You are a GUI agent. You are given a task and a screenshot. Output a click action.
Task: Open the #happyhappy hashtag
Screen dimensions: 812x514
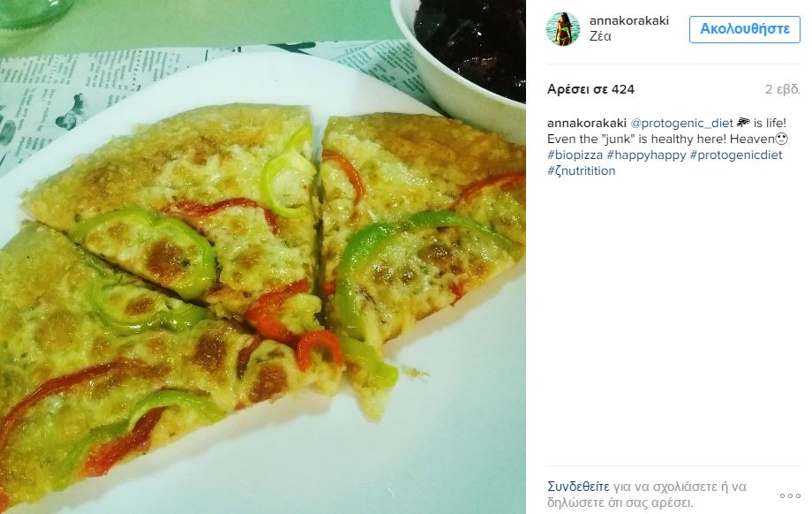point(646,155)
